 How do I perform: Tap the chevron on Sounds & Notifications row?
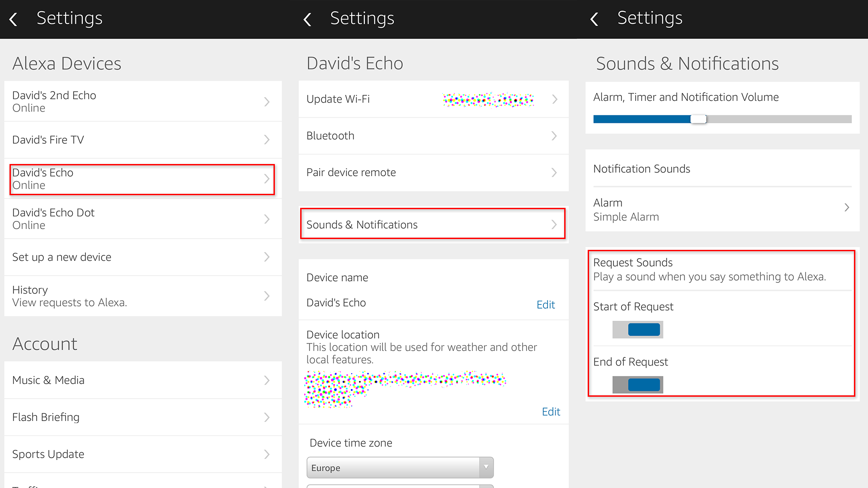point(554,225)
